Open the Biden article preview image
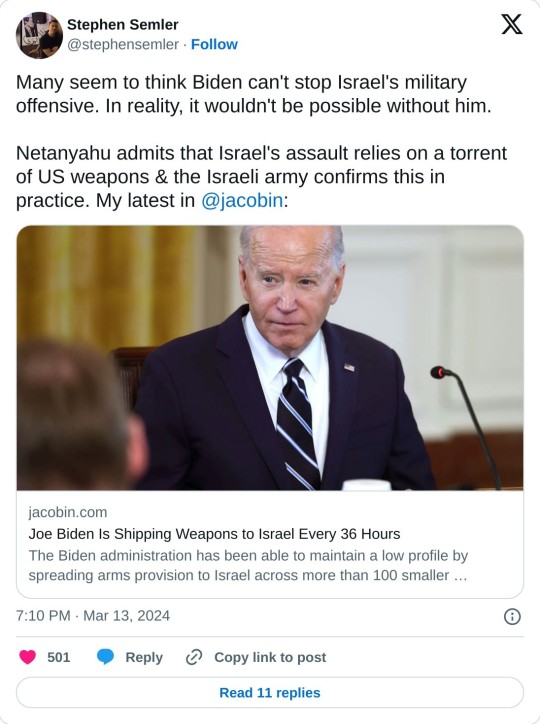540x724 pixels. 270,358
